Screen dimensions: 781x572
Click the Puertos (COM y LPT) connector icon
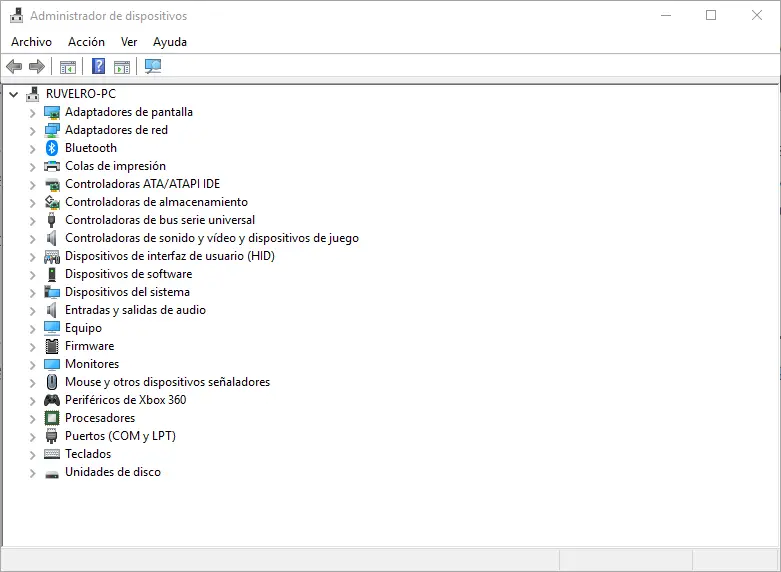tap(51, 436)
